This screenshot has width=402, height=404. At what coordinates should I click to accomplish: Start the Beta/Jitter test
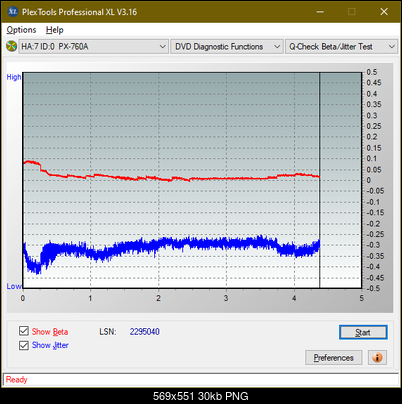tap(363, 332)
